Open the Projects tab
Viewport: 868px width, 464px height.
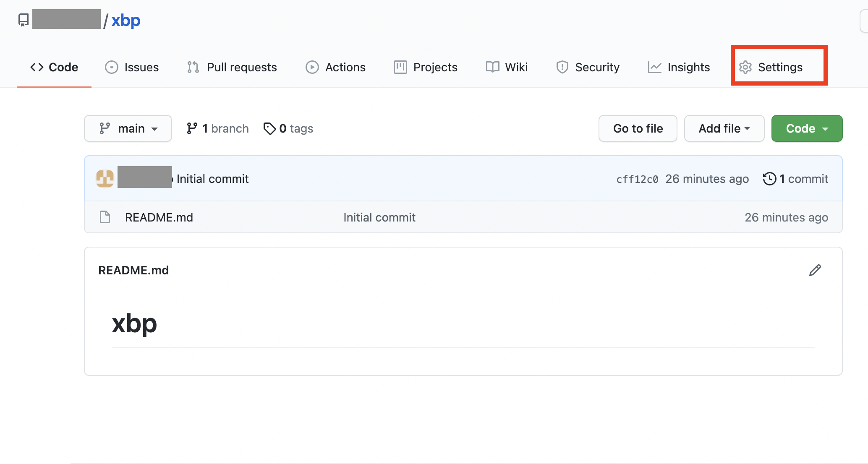[x=426, y=67]
